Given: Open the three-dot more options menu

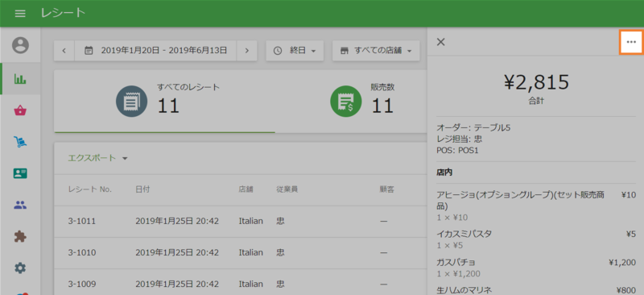Looking at the screenshot, I should (631, 42).
